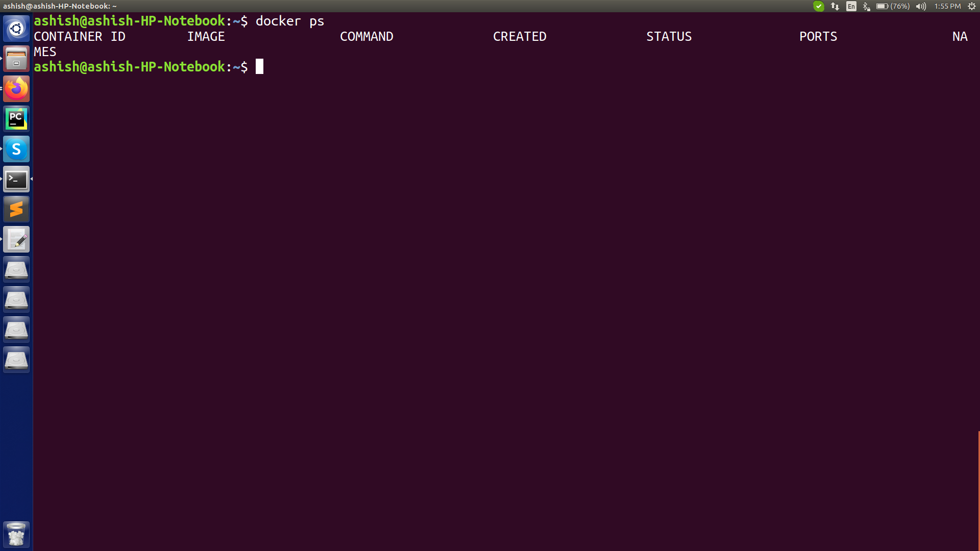The image size is (980, 551).
Task: Open the 1:55 PM clock menu
Action: click(x=947, y=7)
